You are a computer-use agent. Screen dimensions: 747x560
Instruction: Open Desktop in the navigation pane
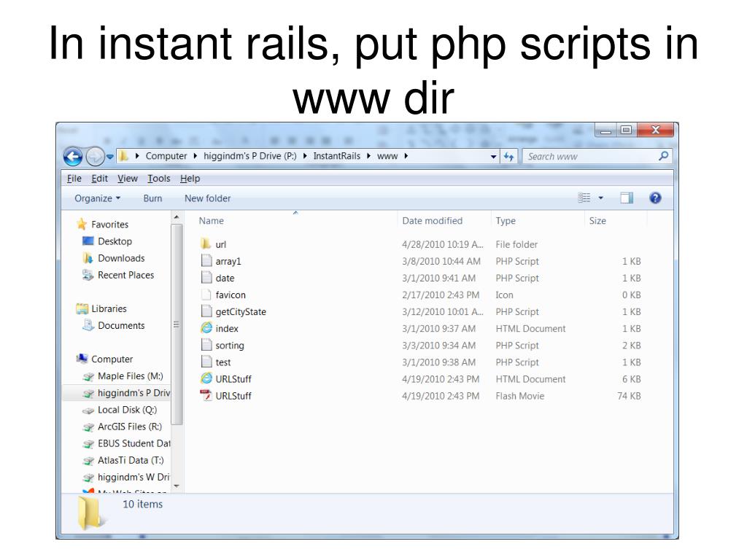coord(115,241)
